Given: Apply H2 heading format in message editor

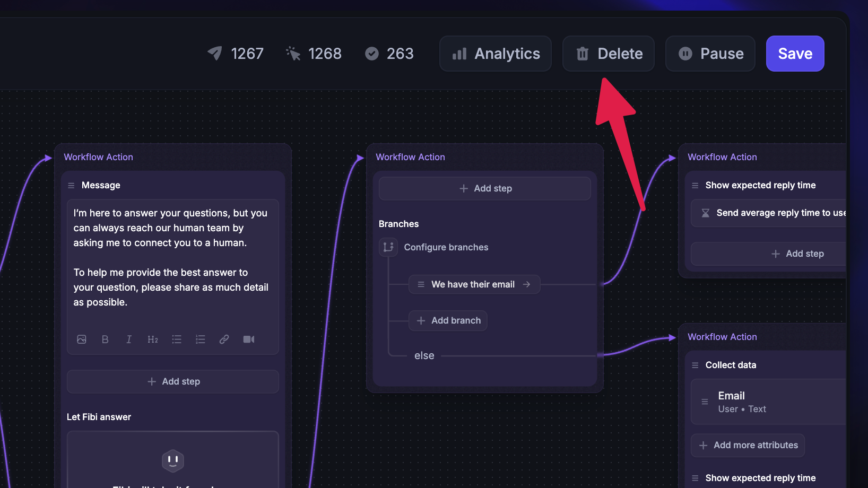Looking at the screenshot, I should 153,339.
